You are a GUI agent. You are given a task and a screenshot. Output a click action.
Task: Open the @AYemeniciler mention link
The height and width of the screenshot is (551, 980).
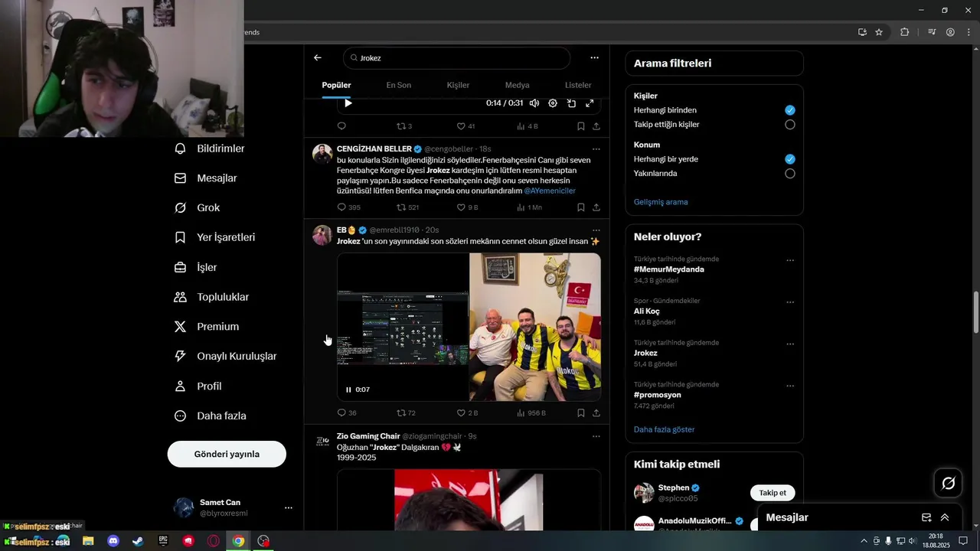point(550,191)
